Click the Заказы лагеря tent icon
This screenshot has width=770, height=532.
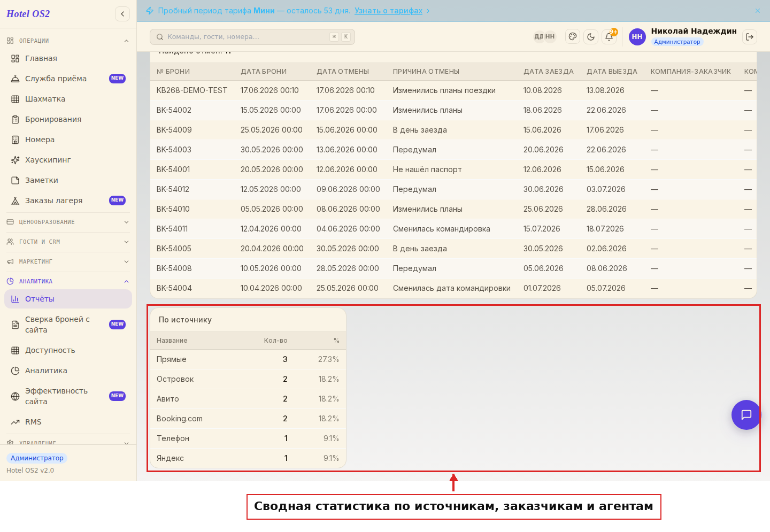click(16, 201)
